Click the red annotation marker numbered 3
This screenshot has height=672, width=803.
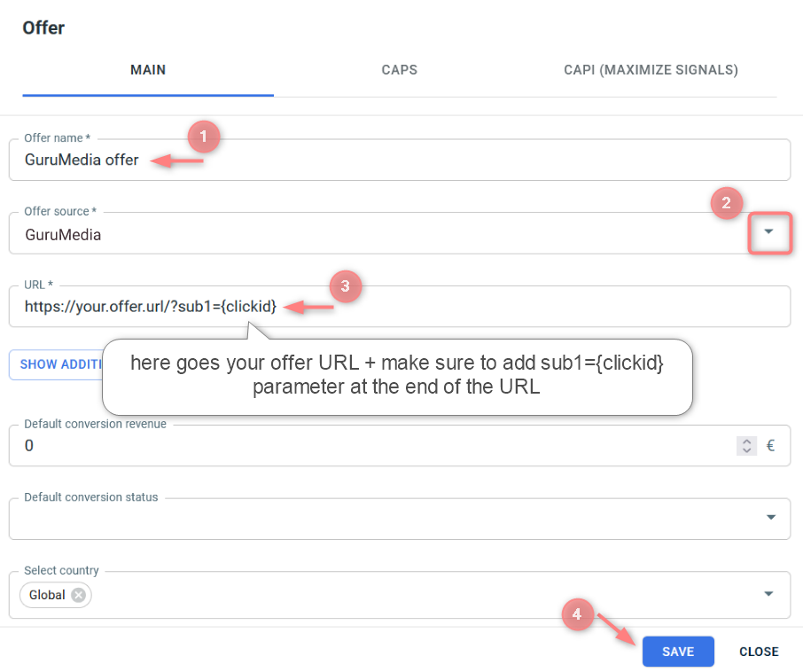pos(345,286)
